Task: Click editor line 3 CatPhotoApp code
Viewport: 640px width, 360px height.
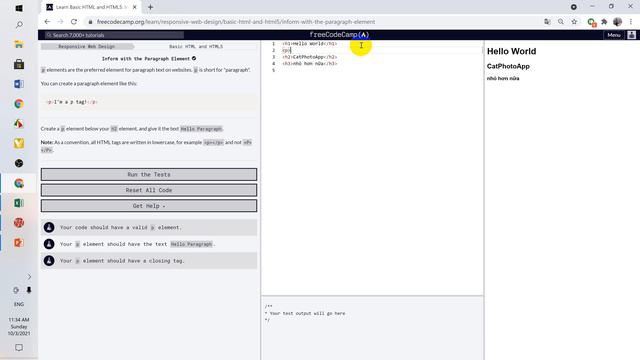Action: coord(310,57)
